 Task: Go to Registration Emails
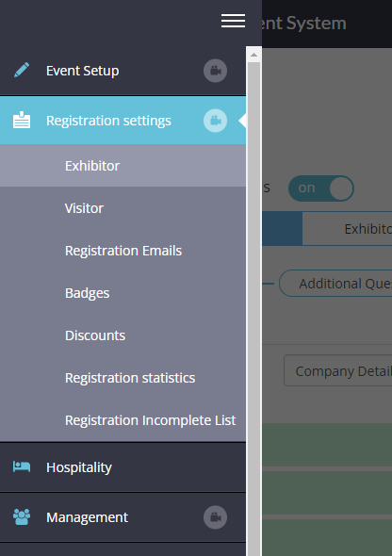(122, 251)
